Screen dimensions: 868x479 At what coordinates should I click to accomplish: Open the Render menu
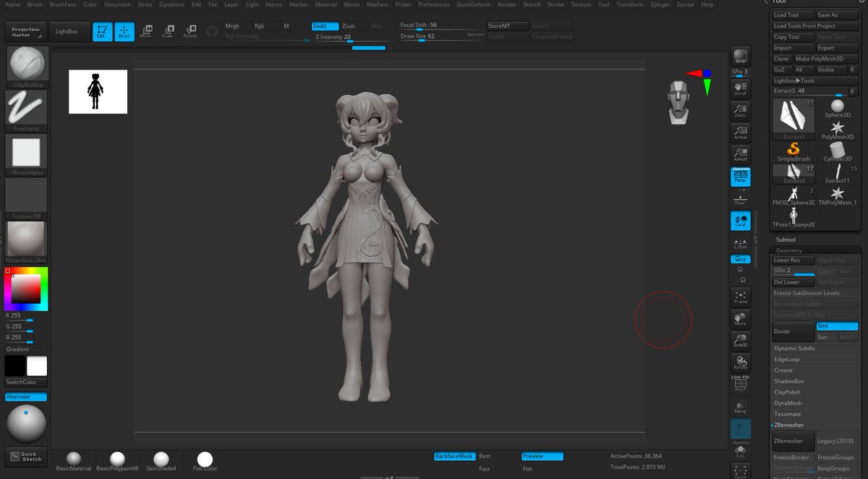(x=507, y=4)
